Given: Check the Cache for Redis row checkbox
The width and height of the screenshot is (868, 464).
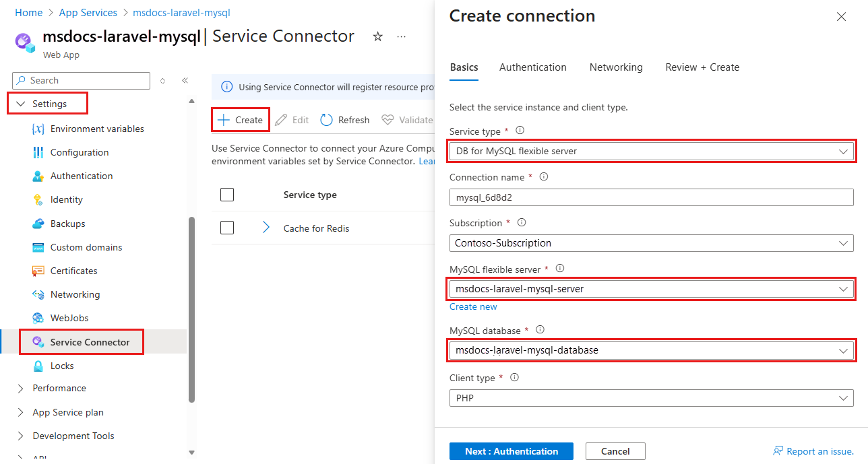Looking at the screenshot, I should (227, 228).
